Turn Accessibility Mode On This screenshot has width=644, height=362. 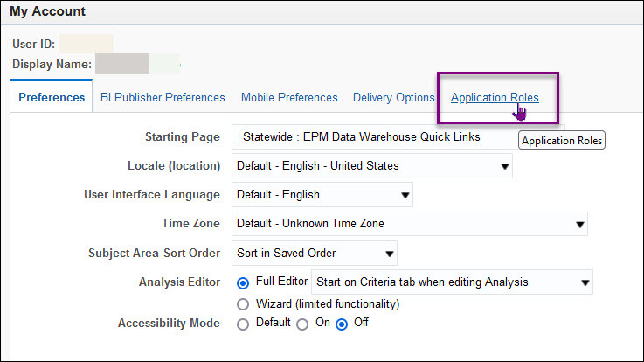(x=302, y=323)
